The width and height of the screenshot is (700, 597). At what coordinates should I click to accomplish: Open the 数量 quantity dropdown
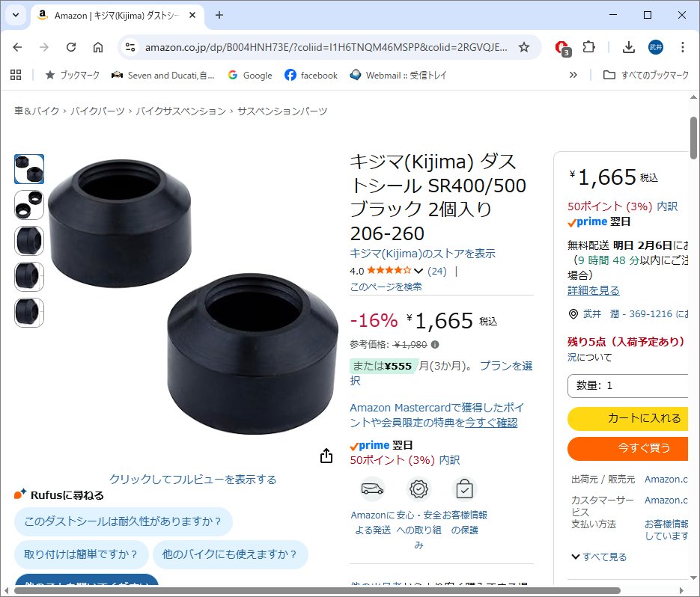(x=627, y=385)
